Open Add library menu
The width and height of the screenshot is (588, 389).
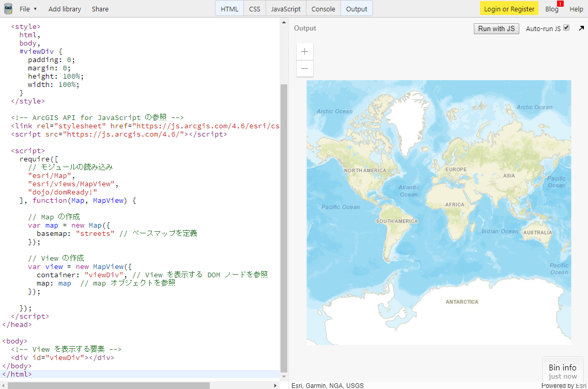pos(65,9)
